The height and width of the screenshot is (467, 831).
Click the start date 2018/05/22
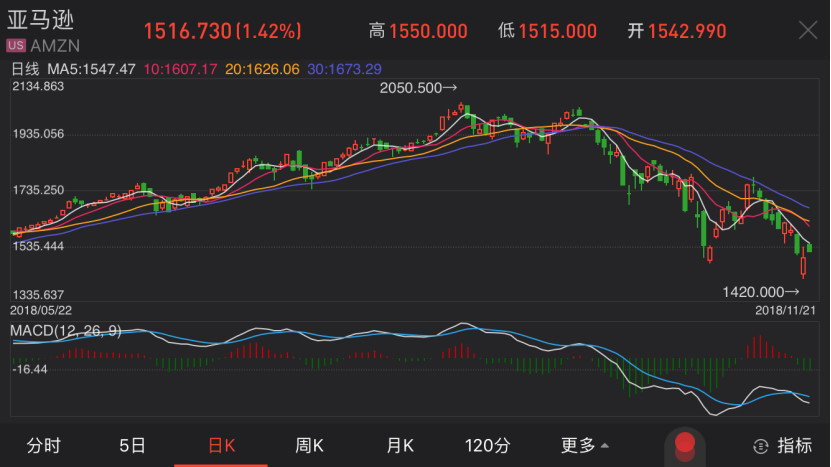tap(41, 311)
